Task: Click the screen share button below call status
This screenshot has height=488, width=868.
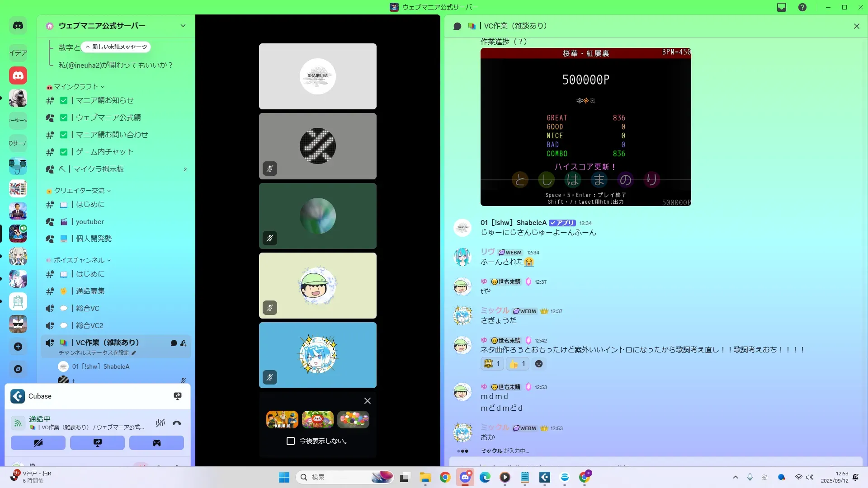Action: point(97,443)
